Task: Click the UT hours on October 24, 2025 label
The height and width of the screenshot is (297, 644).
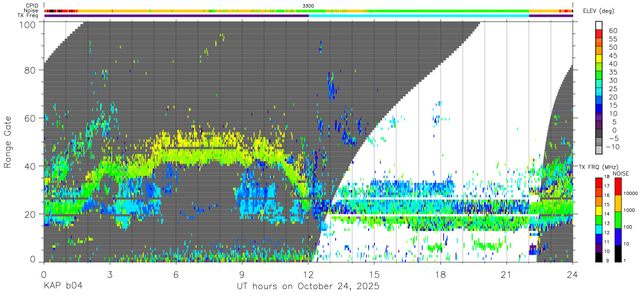Action: pyautogui.click(x=308, y=286)
